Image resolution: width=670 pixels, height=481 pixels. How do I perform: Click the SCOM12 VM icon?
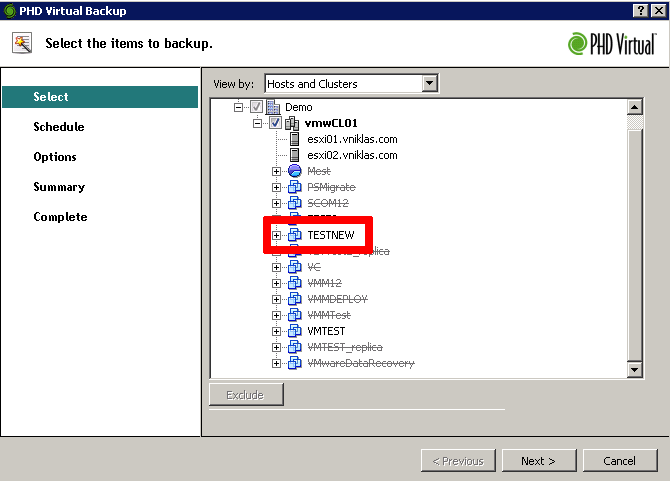(x=295, y=202)
